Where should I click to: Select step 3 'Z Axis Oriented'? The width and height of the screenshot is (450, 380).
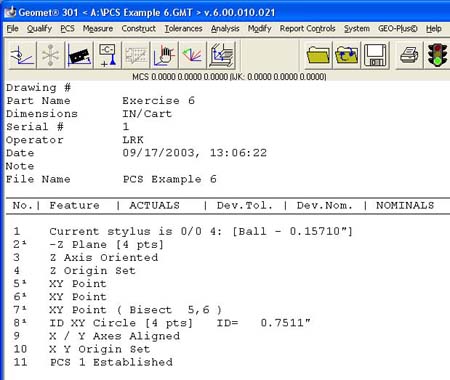click(104, 258)
